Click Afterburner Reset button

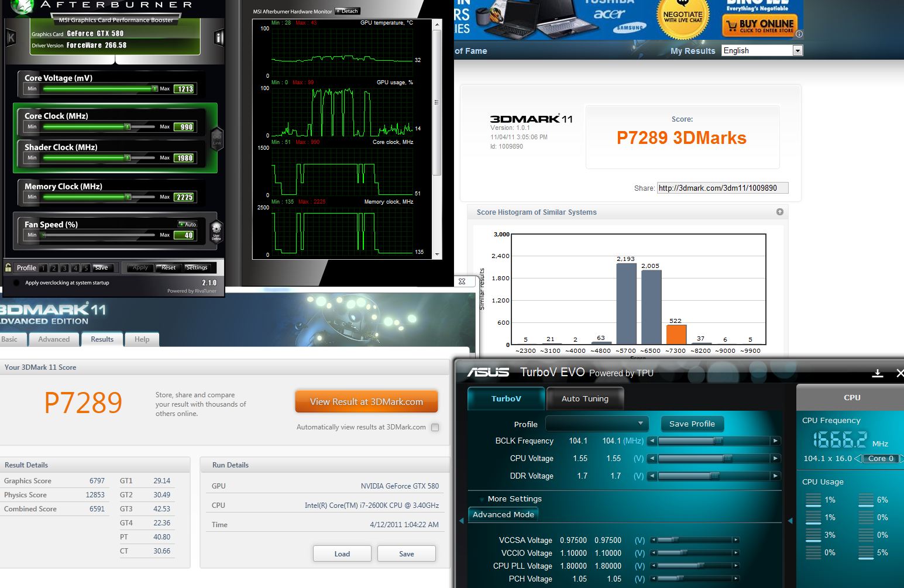point(169,267)
